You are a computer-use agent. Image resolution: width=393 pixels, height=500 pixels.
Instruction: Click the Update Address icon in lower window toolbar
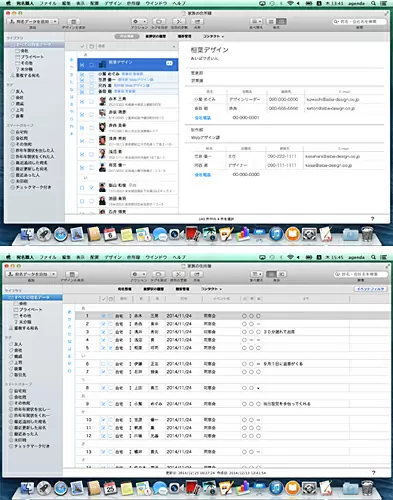coord(179,274)
